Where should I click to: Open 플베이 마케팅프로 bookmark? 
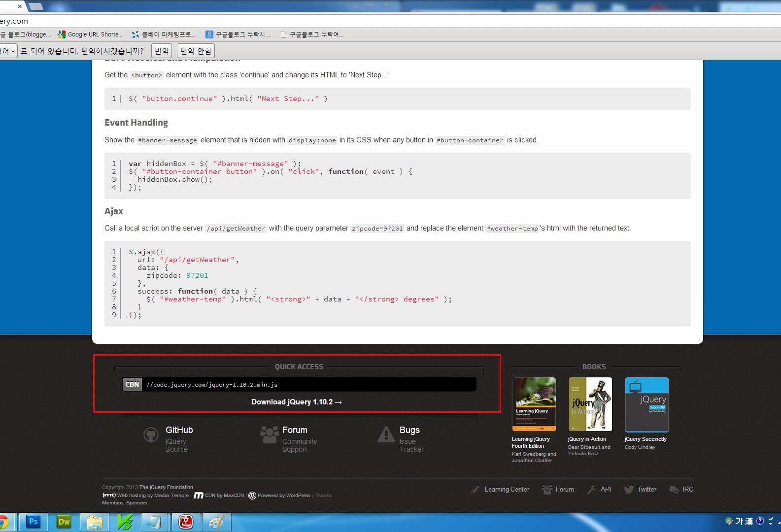point(164,34)
